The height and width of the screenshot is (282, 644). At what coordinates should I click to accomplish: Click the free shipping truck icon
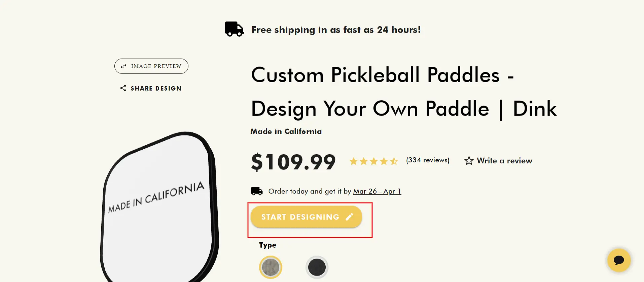[x=234, y=29]
